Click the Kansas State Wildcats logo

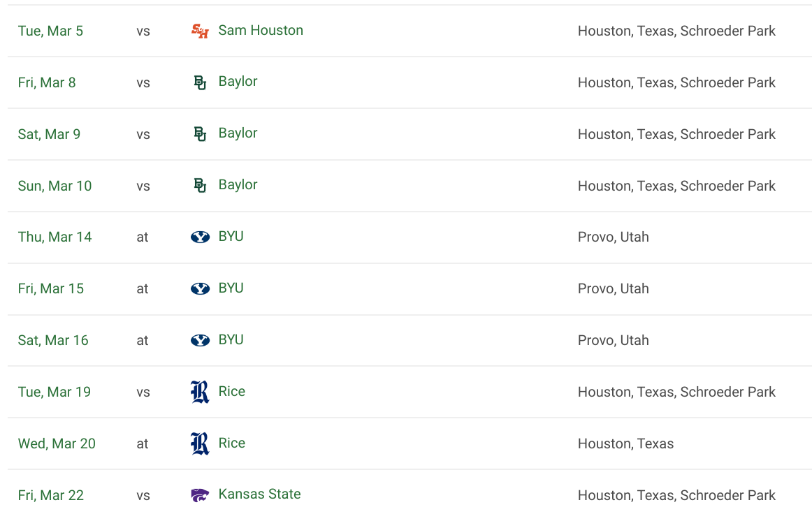(200, 495)
